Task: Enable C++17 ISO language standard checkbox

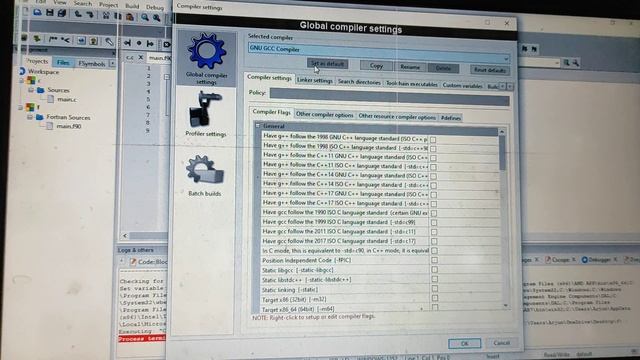Action: coord(434,204)
